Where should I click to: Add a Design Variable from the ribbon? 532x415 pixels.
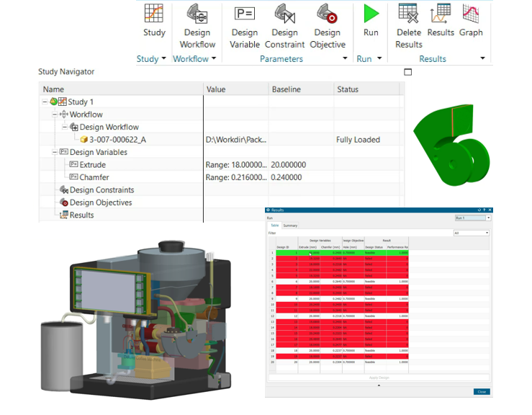click(x=245, y=15)
